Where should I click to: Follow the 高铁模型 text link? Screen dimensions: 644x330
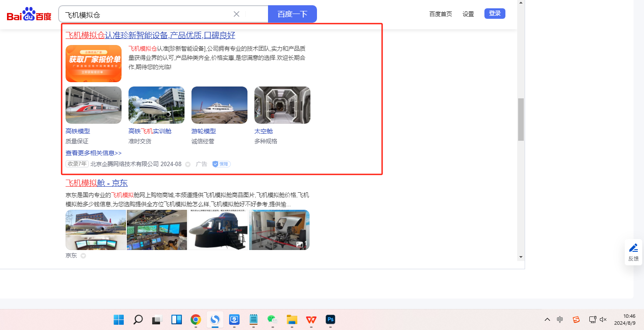tap(78, 131)
